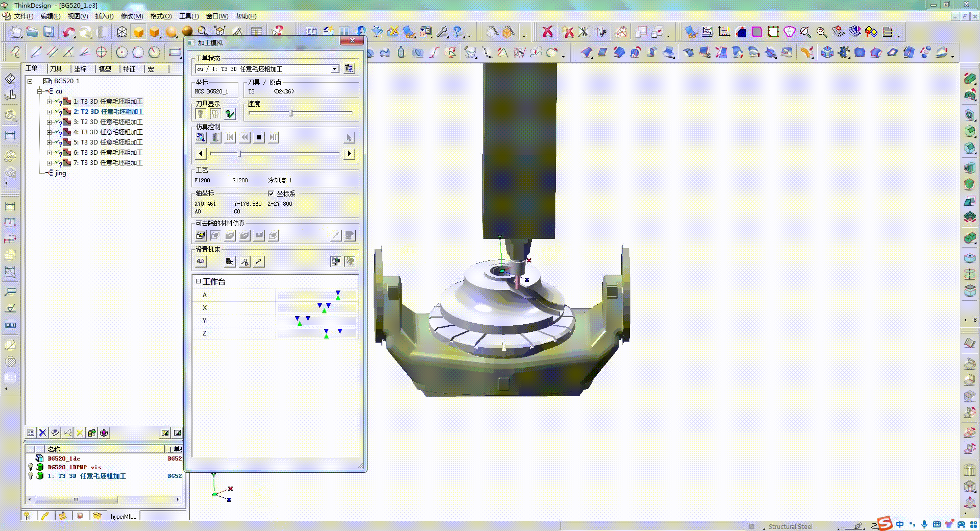Click the cursor pick icon in 仿真控制
This screenshot has width=980, height=531.
click(349, 137)
